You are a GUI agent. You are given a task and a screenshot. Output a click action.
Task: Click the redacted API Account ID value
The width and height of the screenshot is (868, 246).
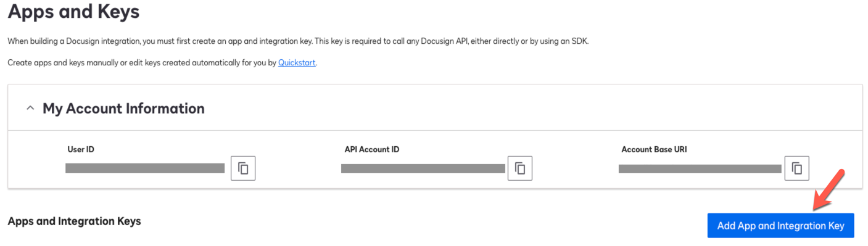(x=423, y=168)
